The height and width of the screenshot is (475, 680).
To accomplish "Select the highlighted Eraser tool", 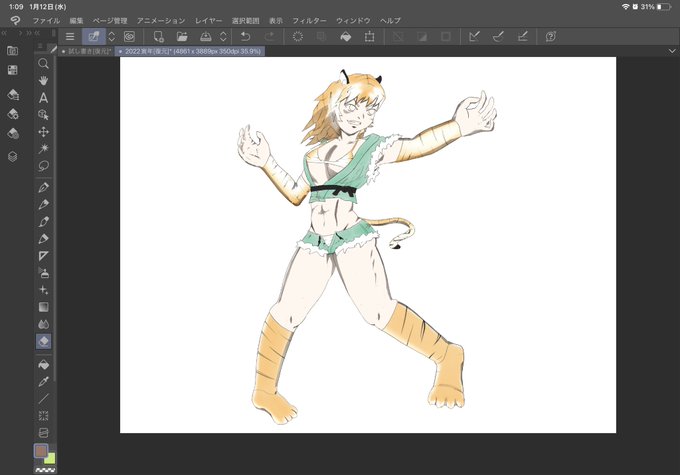I will tap(43, 341).
